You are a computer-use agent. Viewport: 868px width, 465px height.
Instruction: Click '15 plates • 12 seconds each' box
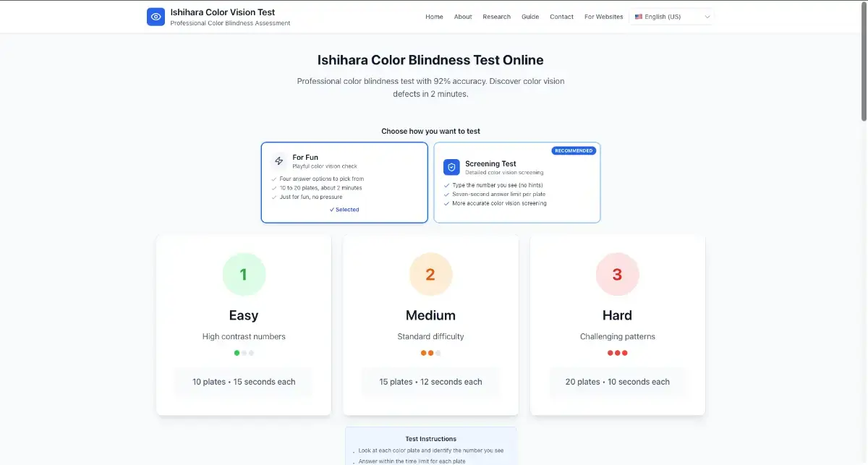pyautogui.click(x=430, y=382)
